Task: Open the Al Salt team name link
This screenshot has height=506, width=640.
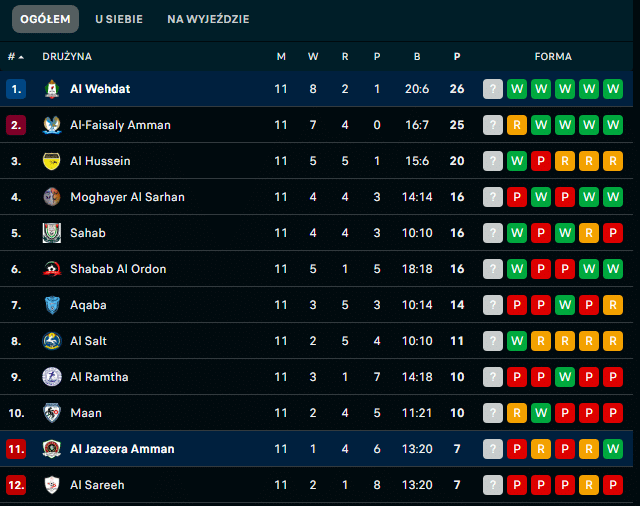Action: click(88, 341)
